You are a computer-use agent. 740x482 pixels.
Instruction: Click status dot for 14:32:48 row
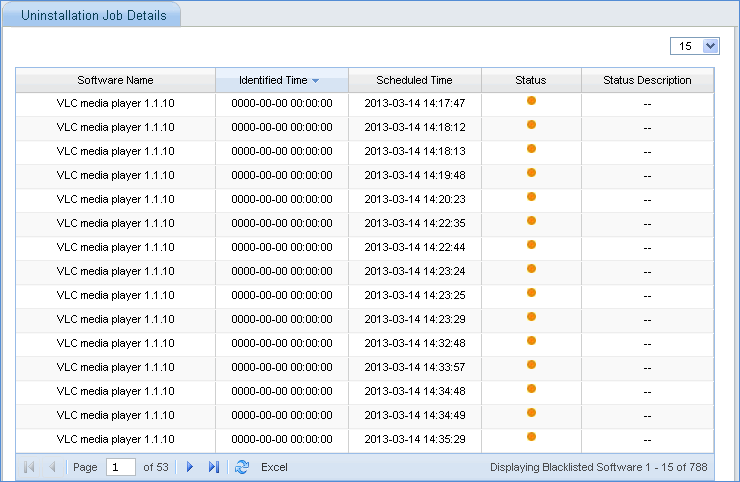(531, 341)
